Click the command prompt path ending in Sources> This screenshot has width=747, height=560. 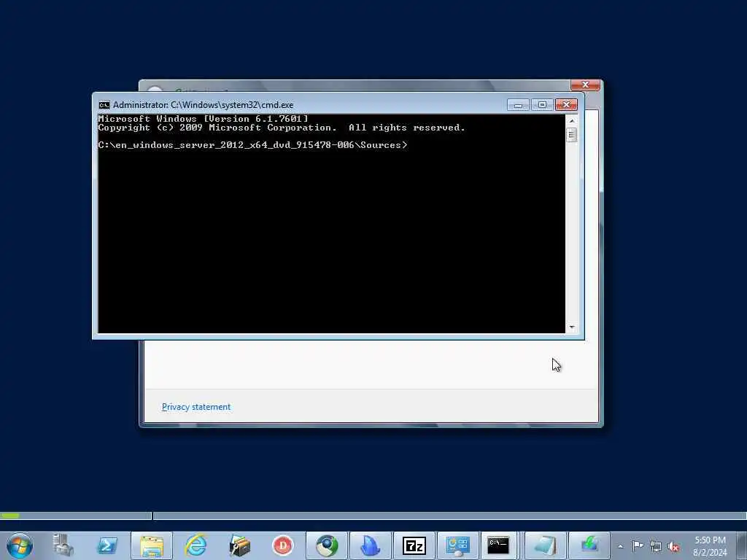tap(253, 145)
